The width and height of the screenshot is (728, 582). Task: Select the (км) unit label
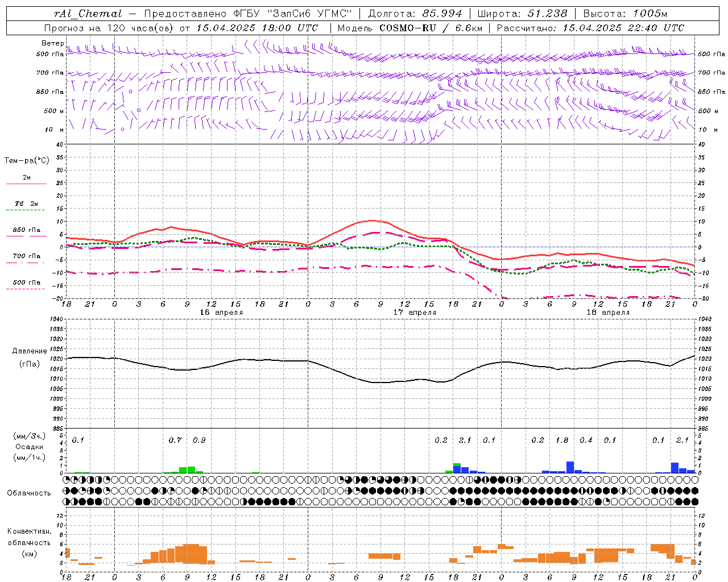tap(30, 554)
